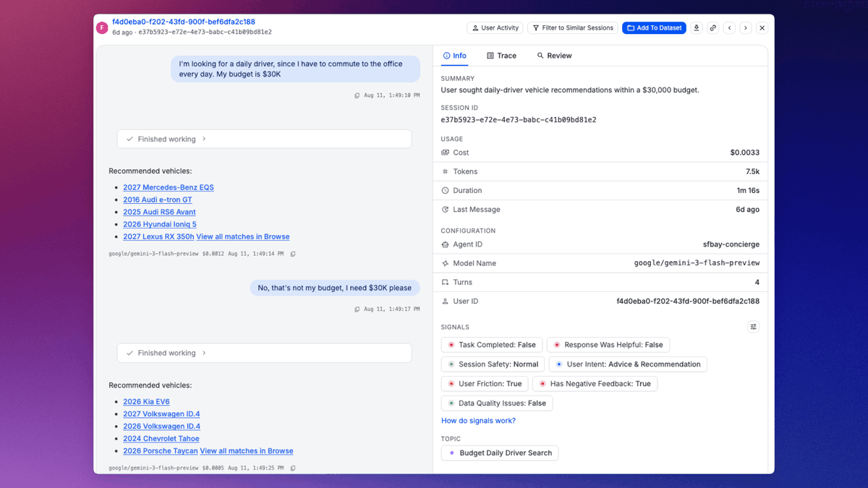Open Filter to Similar Sessions
This screenshot has height=488, width=868.
(572, 28)
